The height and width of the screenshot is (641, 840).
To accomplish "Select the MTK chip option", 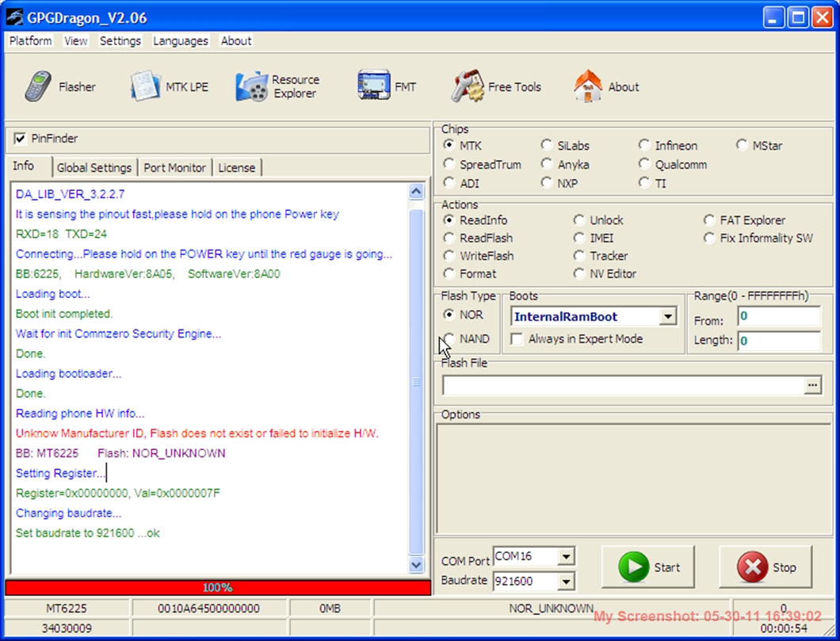I will pos(449,145).
